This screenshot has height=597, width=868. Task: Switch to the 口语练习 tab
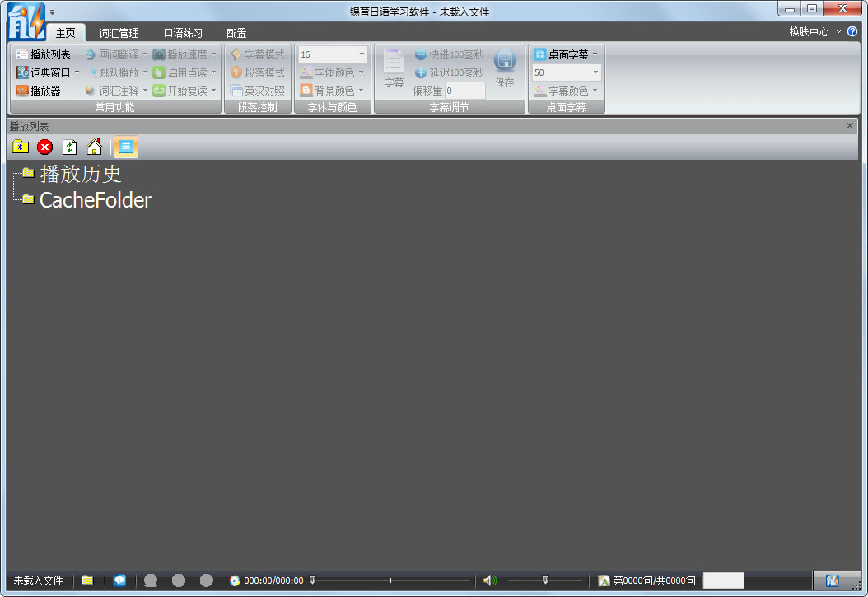[183, 33]
